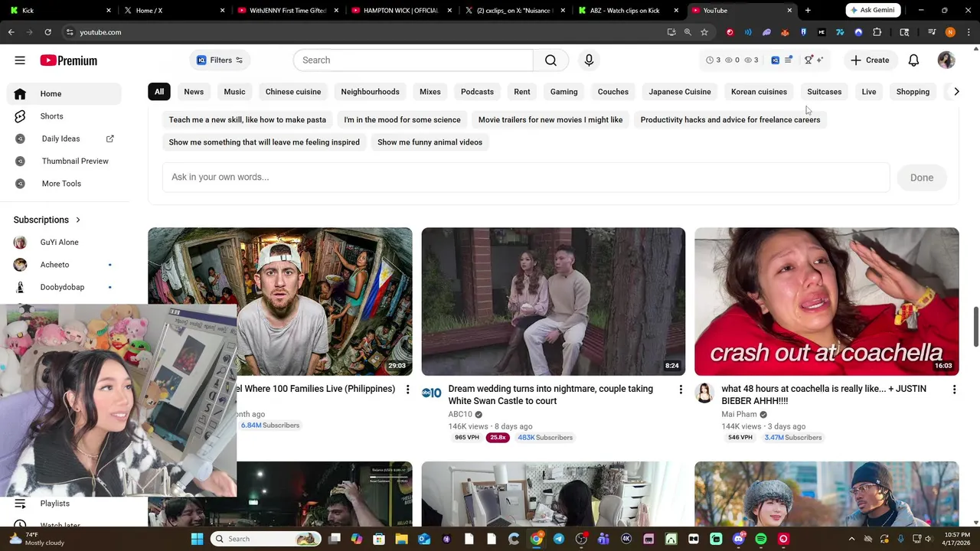Open options for ABC10 wedding video

[x=681, y=390]
